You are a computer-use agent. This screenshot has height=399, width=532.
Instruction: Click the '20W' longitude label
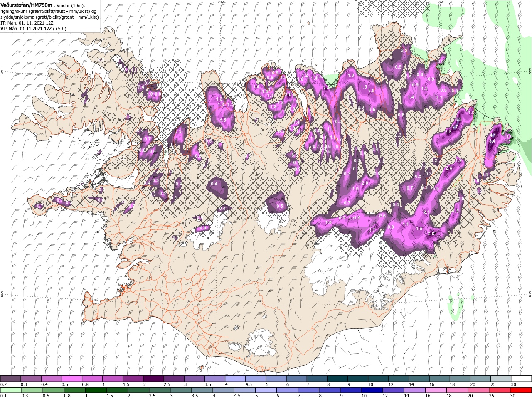pos(221,2)
